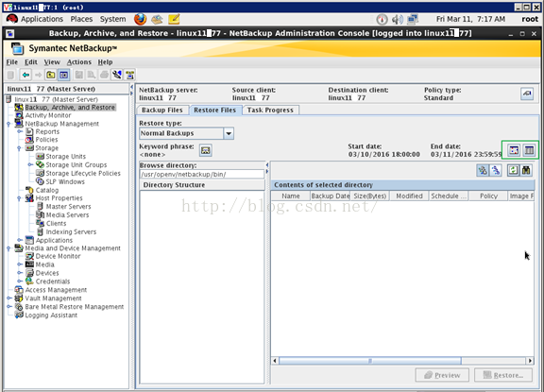Click the Browse directory path field
Screen dimensions: 544x392
202,174
